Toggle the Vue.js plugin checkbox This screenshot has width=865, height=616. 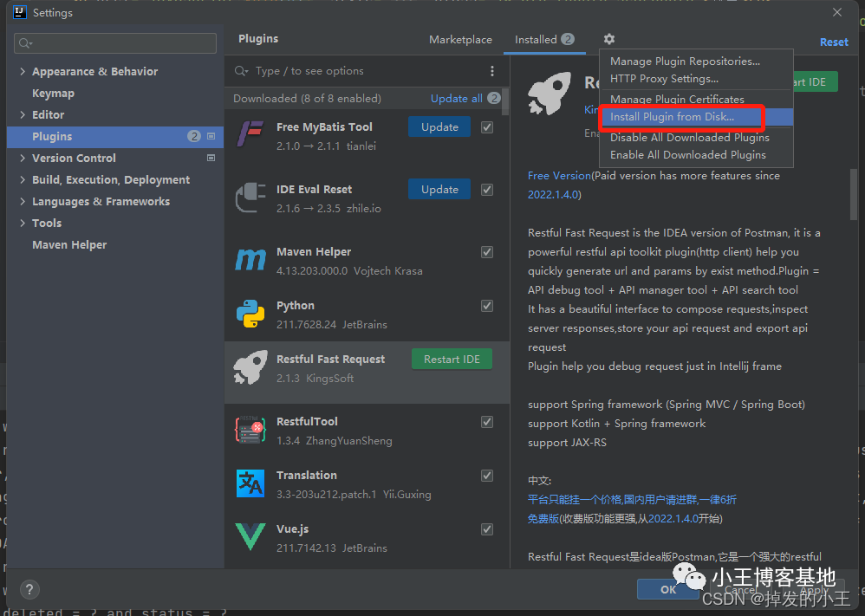(x=487, y=529)
